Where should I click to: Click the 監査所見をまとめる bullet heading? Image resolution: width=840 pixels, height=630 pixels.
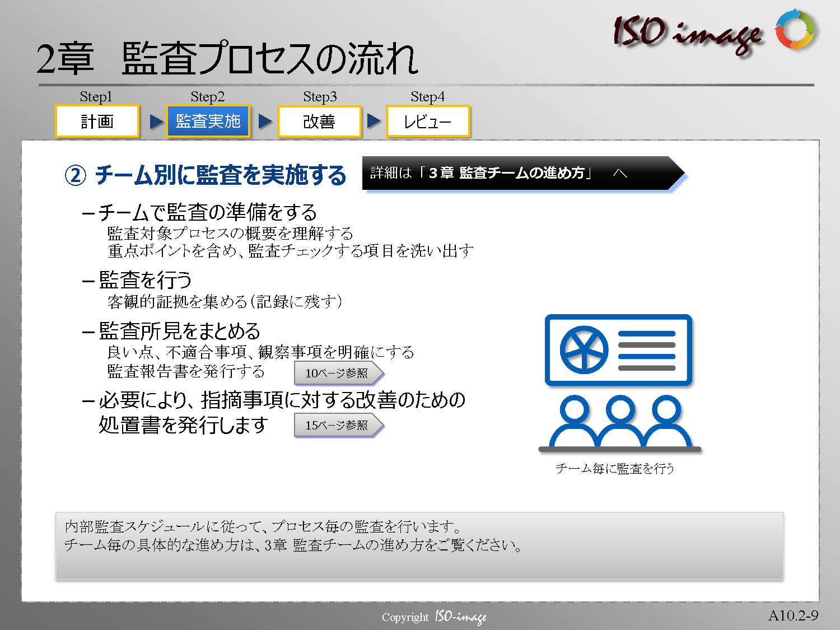[179, 331]
